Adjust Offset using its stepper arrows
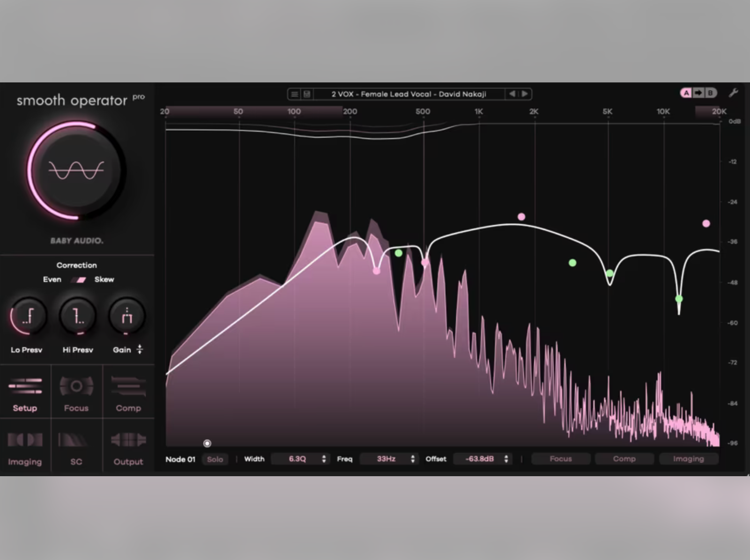This screenshot has width=750, height=560. pos(506,459)
